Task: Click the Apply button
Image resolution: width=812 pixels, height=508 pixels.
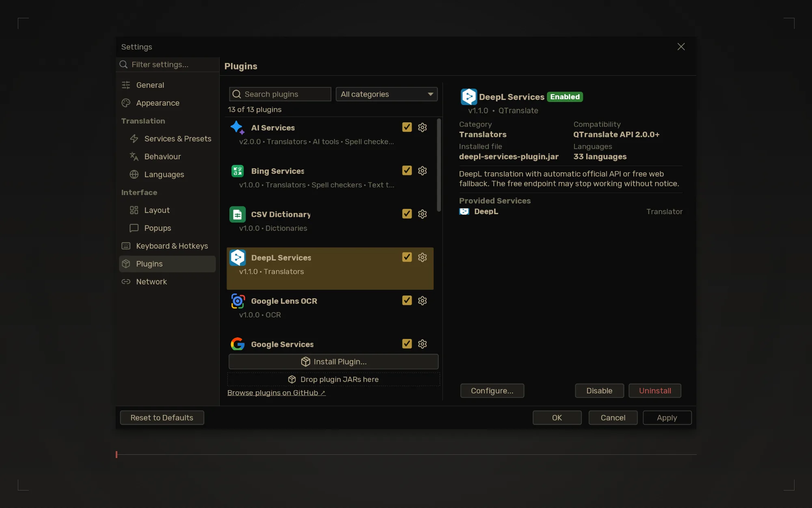Action: [667, 418]
